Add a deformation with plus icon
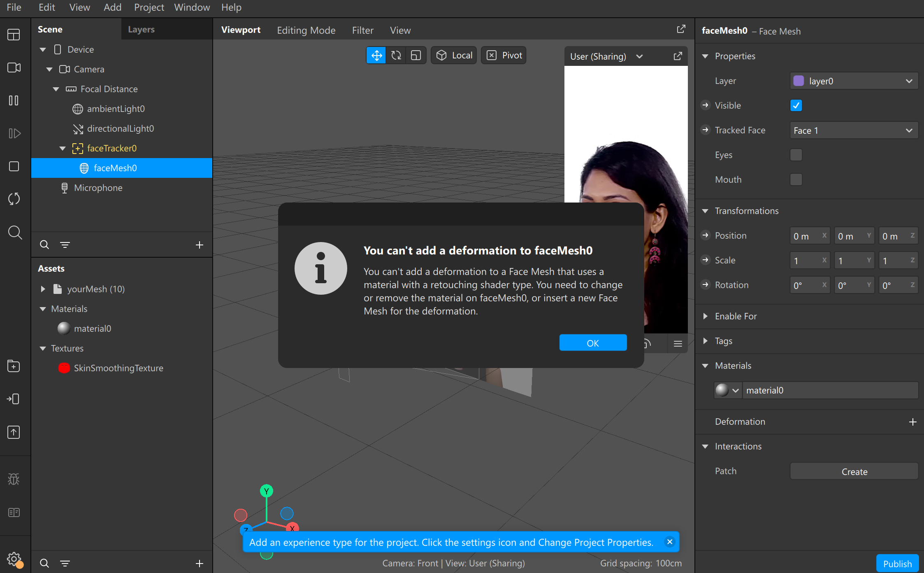Viewport: 924px width, 573px height. tap(912, 422)
